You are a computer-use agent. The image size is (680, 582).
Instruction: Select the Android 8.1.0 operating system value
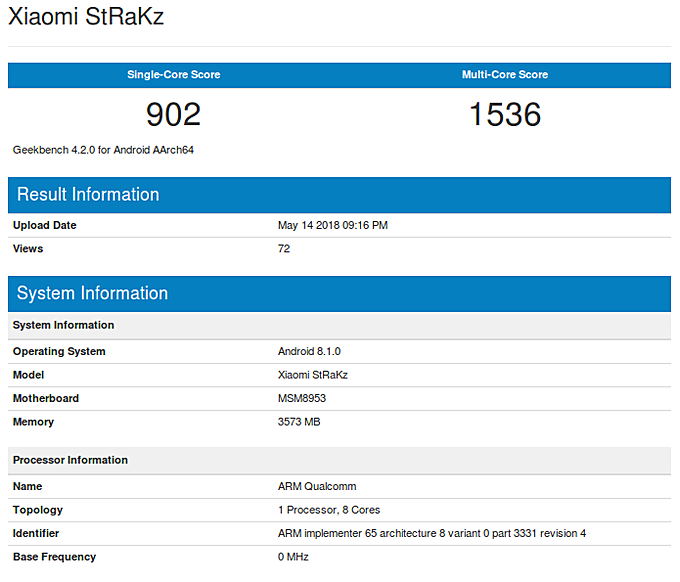(309, 351)
